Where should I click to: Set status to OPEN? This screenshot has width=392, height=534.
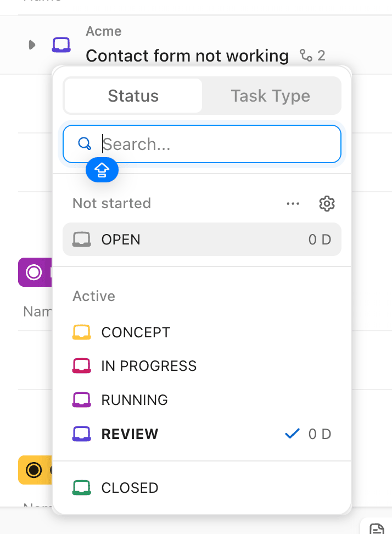pyautogui.click(x=202, y=240)
